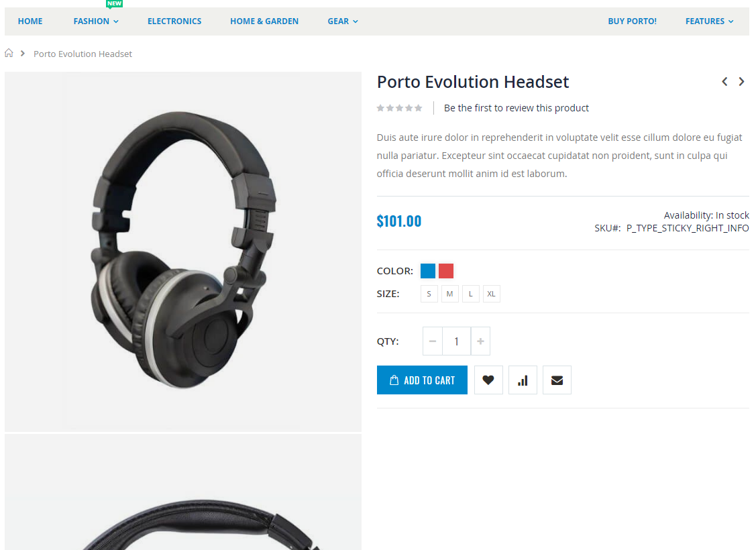
Task: Click the quantity input field
Action: pyautogui.click(x=457, y=341)
